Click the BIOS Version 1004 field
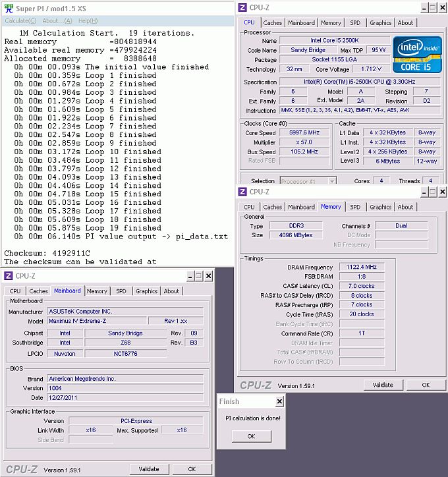 [125, 388]
